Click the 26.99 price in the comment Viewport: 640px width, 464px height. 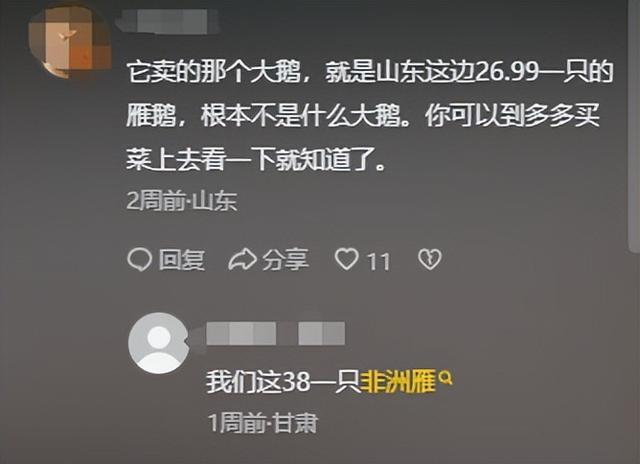(507, 73)
